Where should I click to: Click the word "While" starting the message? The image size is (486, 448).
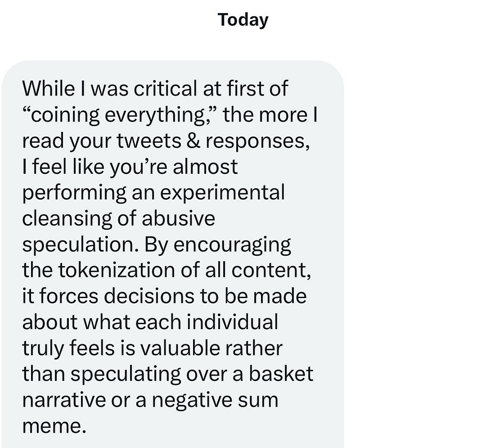click(x=49, y=88)
